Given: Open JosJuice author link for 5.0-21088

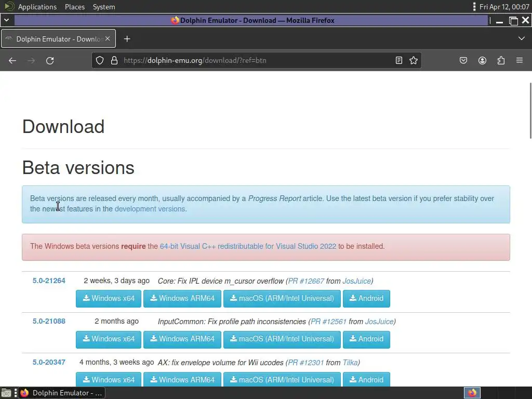Looking at the screenshot, I should [379, 322].
